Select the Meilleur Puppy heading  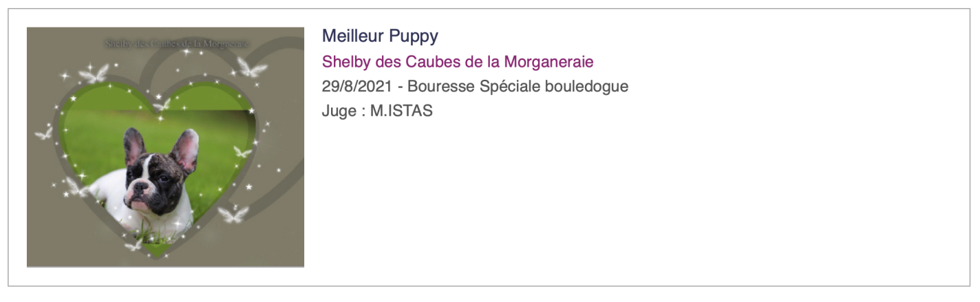(380, 36)
